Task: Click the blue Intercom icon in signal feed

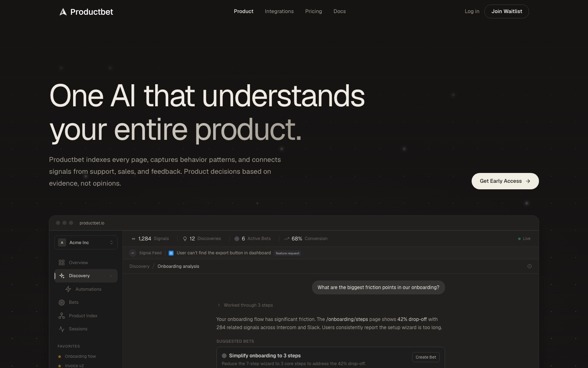Action: 171,253
